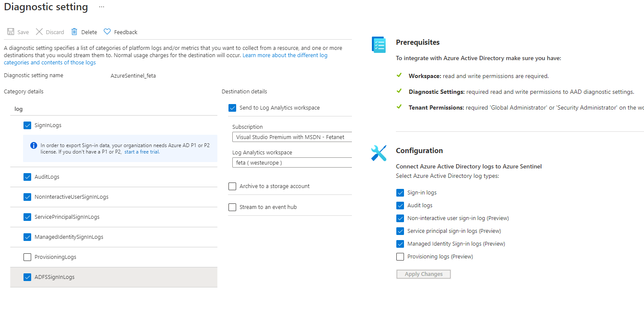644x313 pixels.
Task: Enable the ProvisioningLogs checkbox
Action: tap(27, 257)
